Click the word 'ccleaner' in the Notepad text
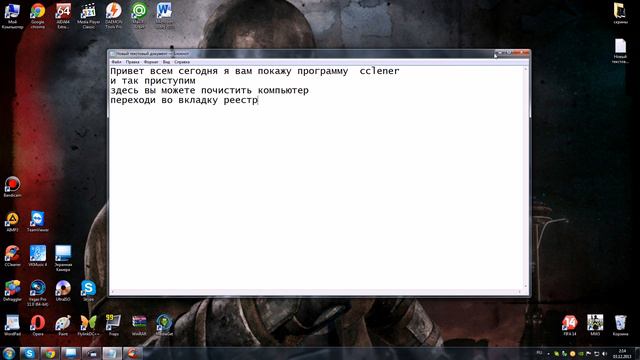 379,71
